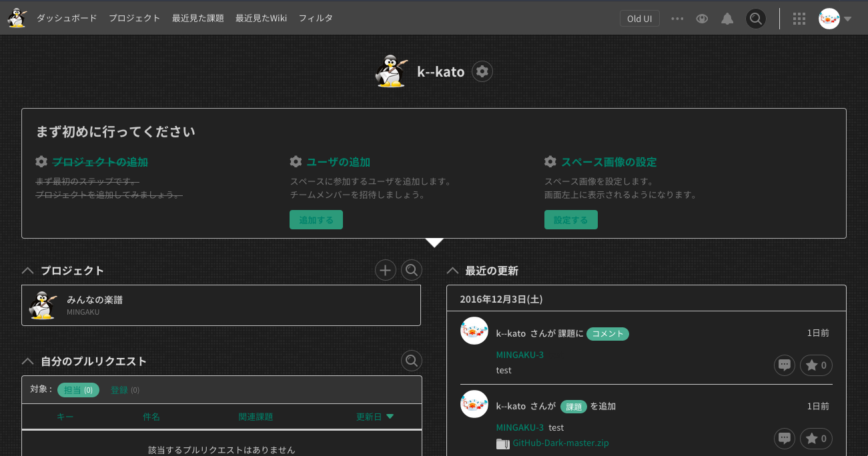The height and width of the screenshot is (456, 868).
Task: Click the zip file icon beside GitHub-Dark-master.zip
Action: [502, 443]
